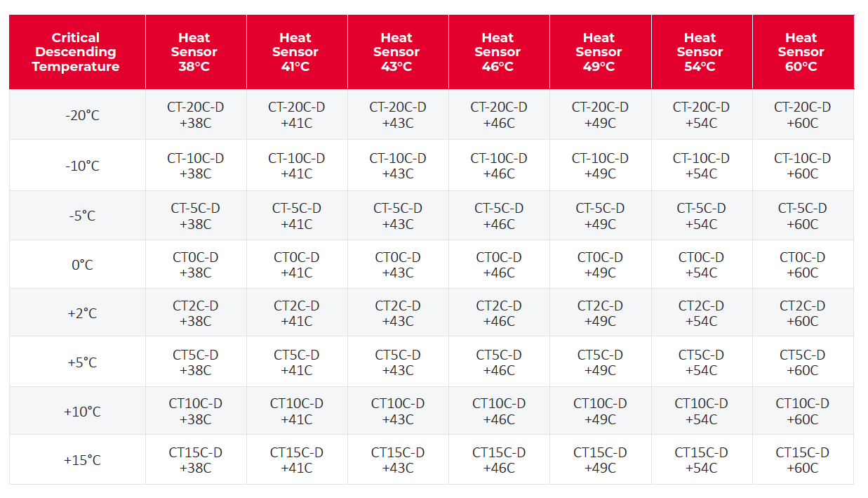Click cell CT5C-D +60C

pyautogui.click(x=803, y=362)
